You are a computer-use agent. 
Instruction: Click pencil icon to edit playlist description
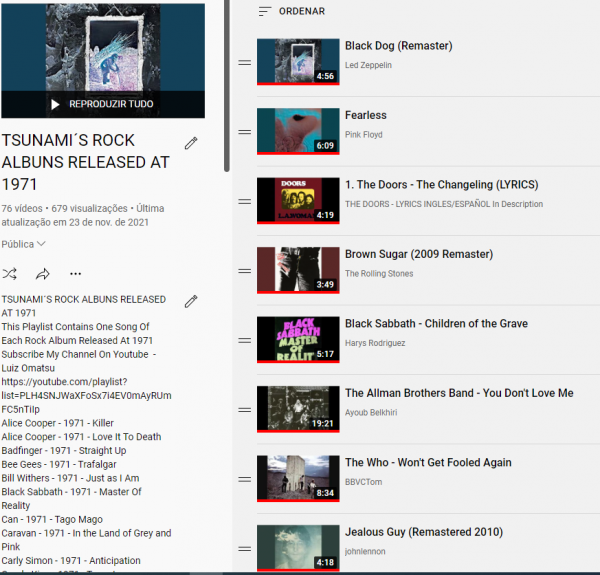[x=191, y=301]
